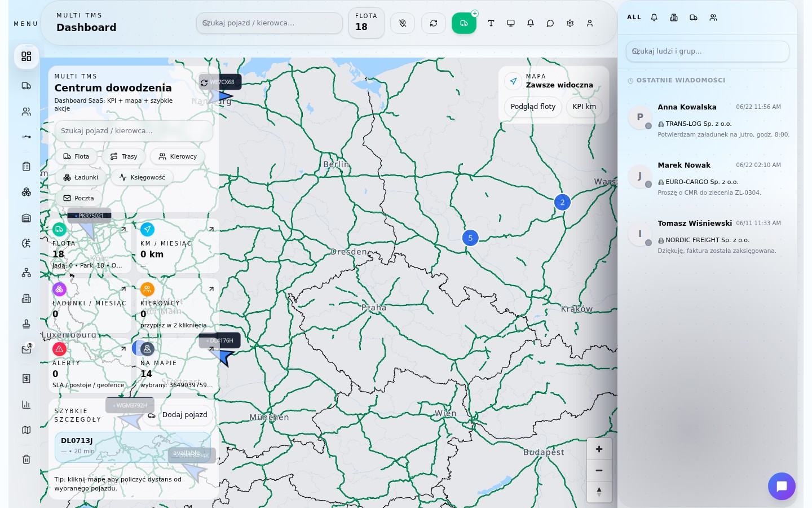Click the top bar vehicle/driver search field
The width and height of the screenshot is (812, 508).
(270, 23)
